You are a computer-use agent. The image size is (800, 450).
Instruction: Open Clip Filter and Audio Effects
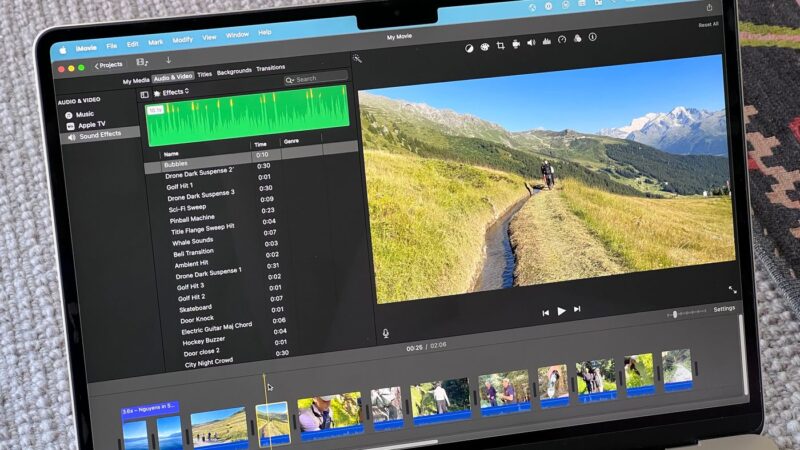[x=577, y=38]
